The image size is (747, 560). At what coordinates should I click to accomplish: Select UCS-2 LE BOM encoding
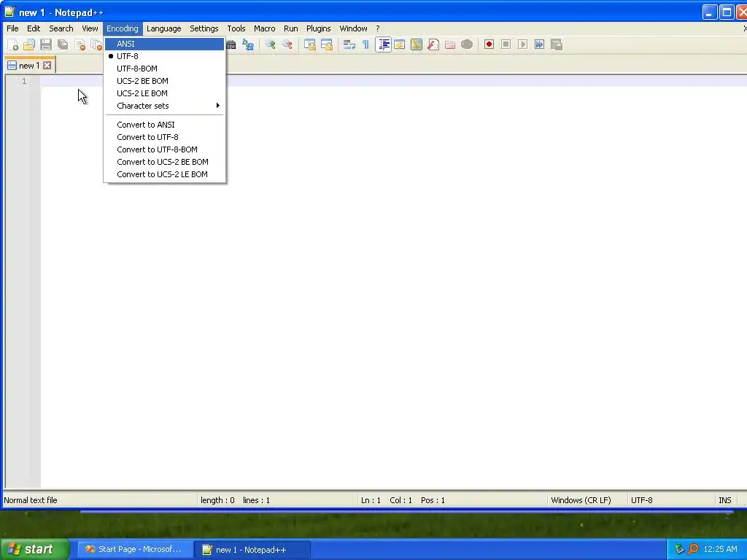[164, 93]
